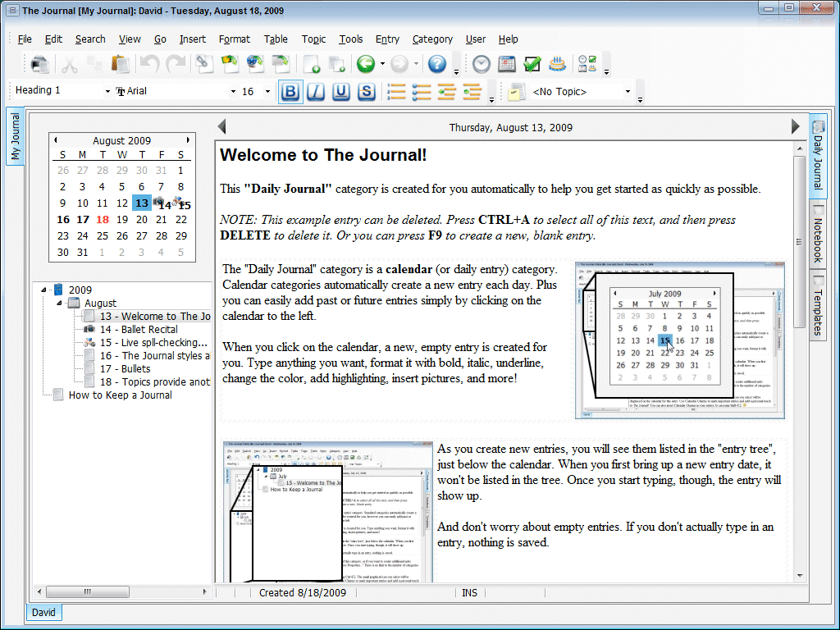Click the clock-and-checklist icon beside the cake
Image resolution: width=840 pixels, height=630 pixels.
coord(587,64)
